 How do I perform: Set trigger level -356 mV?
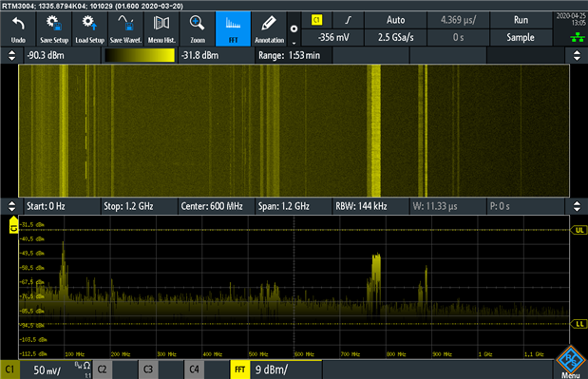click(x=332, y=37)
